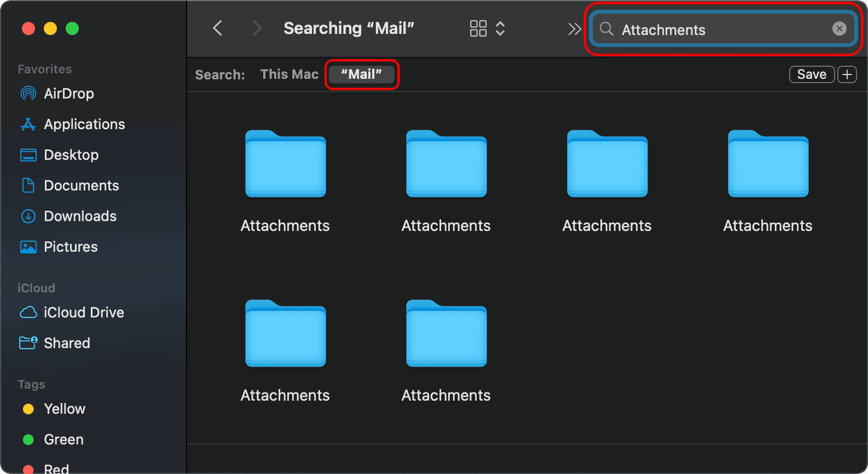Click the forward navigation arrow
Viewport: 868px width, 474px height.
[x=256, y=28]
